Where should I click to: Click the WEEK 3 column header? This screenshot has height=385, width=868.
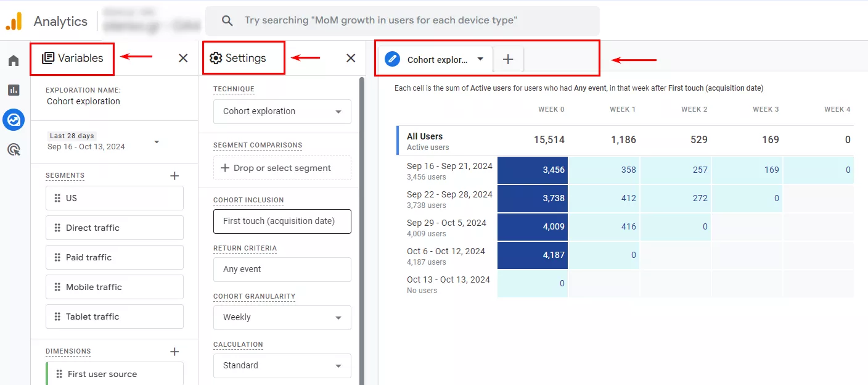pos(766,109)
